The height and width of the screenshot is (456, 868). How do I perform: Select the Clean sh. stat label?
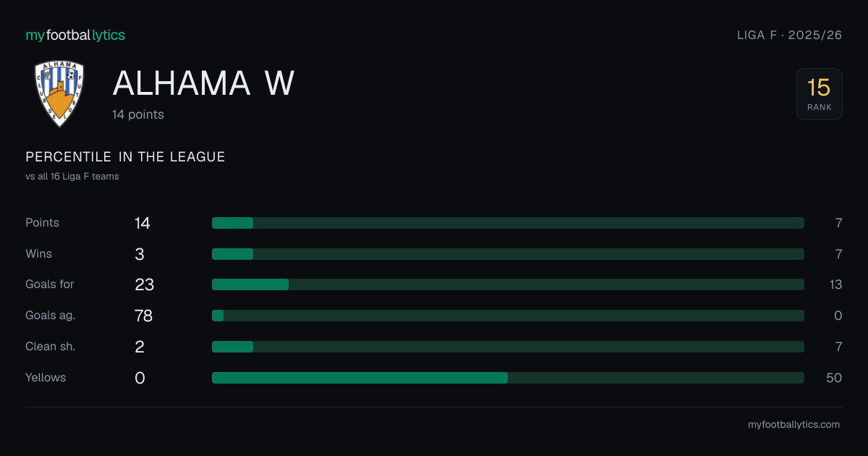[x=50, y=347]
